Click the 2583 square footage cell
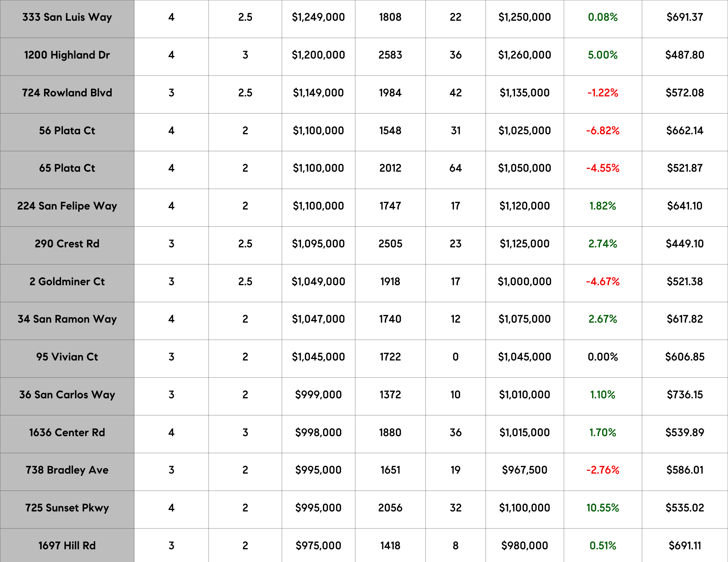Viewport: 728px width, 562px height. [x=390, y=55]
